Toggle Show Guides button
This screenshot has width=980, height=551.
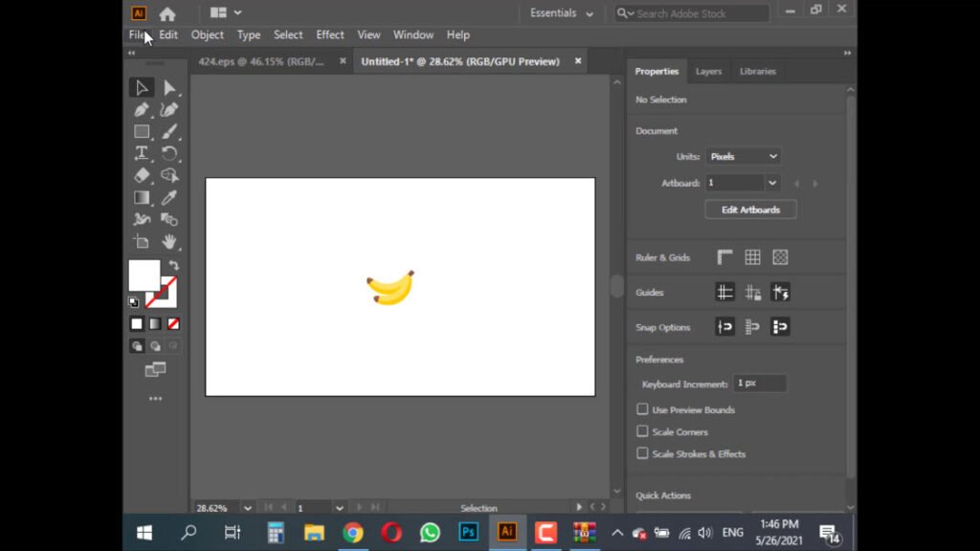[x=725, y=293]
